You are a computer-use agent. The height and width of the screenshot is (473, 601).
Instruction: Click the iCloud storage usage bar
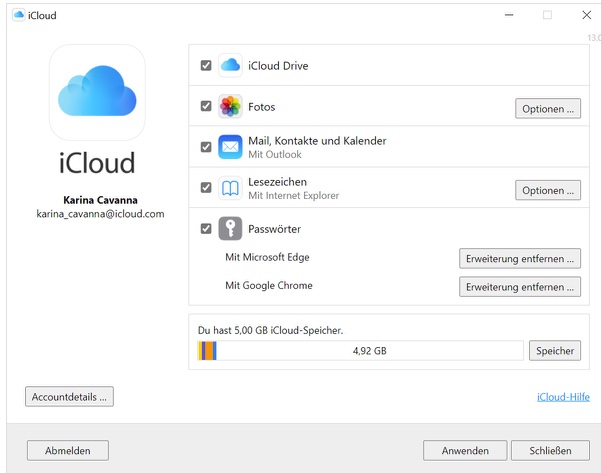[x=360, y=351]
